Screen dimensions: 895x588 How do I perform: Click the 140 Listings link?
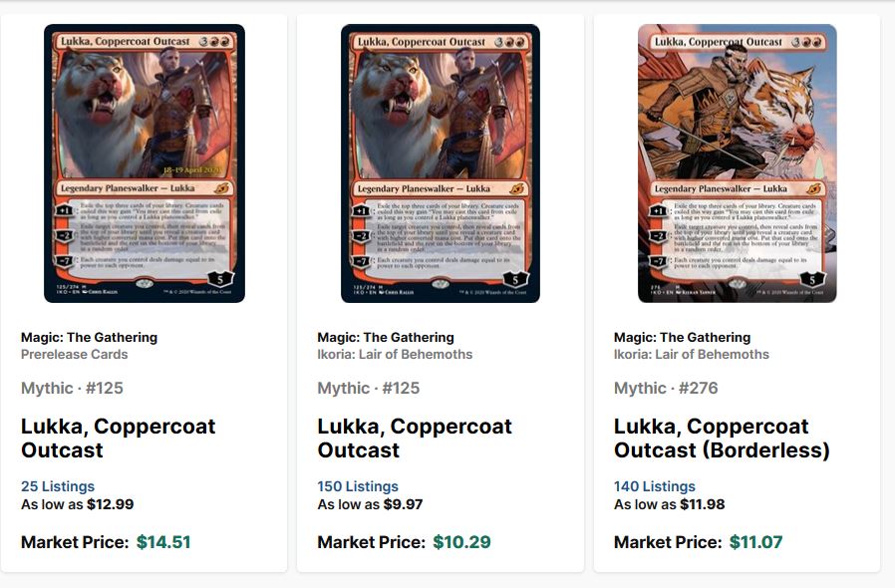tap(655, 486)
